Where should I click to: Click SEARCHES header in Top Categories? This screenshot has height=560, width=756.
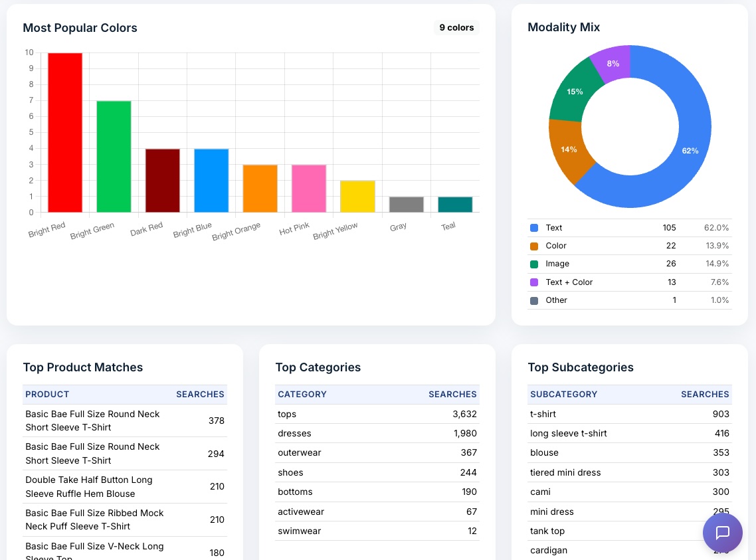point(452,394)
